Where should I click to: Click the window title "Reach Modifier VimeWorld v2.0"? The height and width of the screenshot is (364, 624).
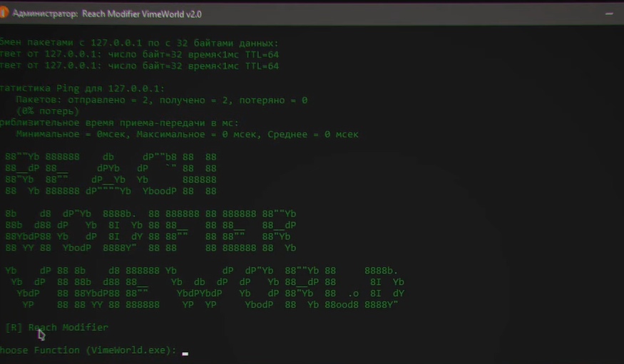coord(142,14)
